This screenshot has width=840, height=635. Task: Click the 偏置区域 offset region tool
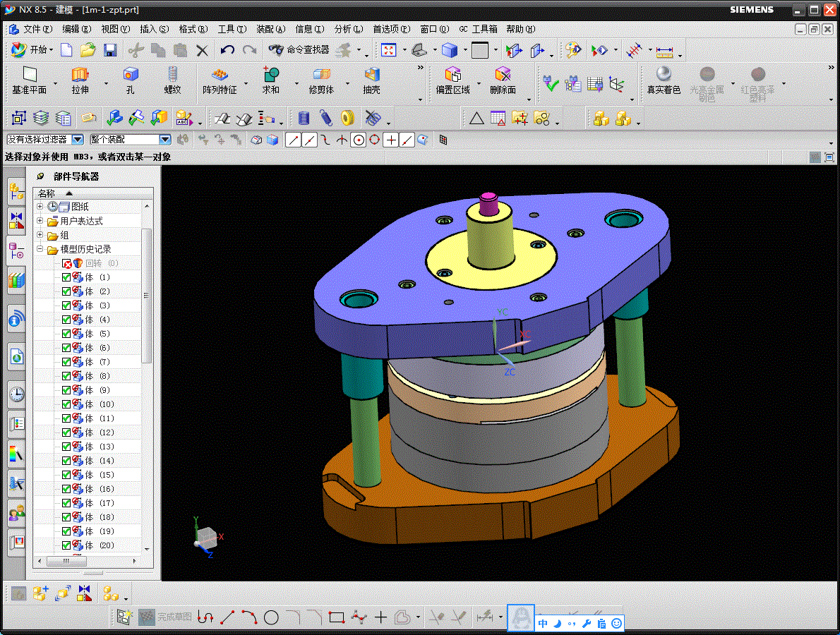[452, 80]
